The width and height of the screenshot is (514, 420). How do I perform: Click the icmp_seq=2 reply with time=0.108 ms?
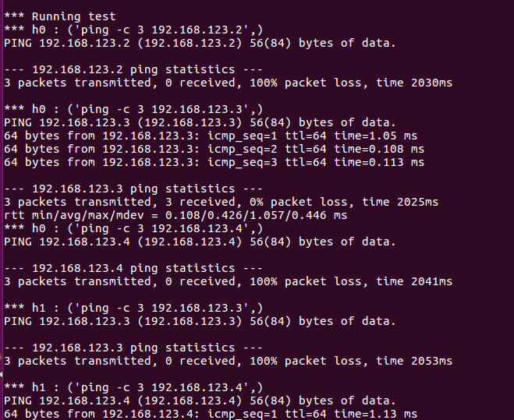click(214, 149)
